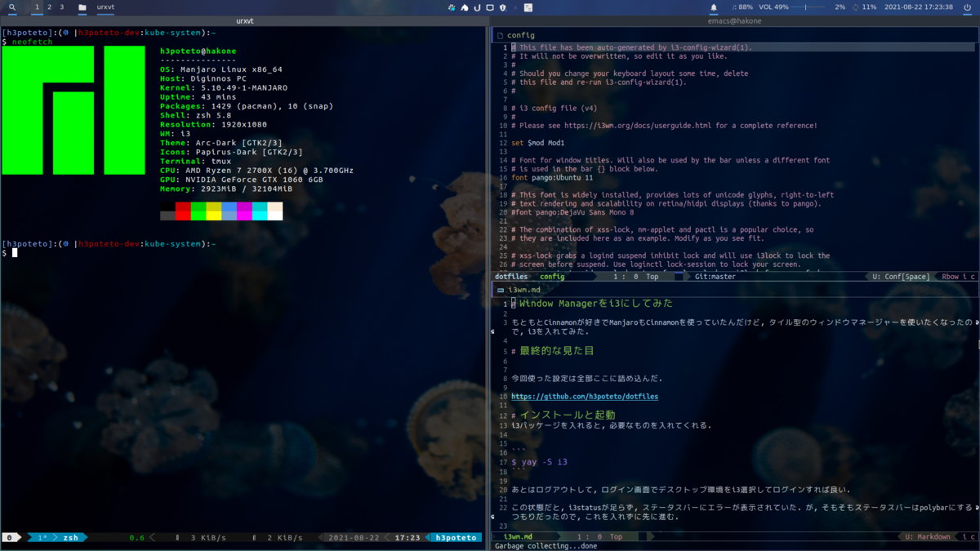Viewport: 980px width, 551px height.
Task: Click the 3 KiB/s network rate
Action: click(x=208, y=538)
